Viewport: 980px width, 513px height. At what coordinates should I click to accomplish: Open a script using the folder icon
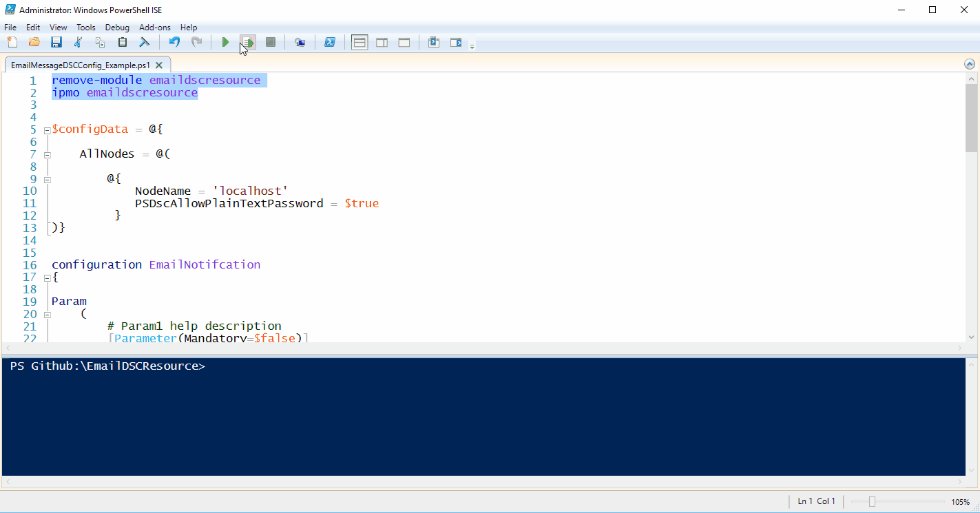(x=34, y=43)
